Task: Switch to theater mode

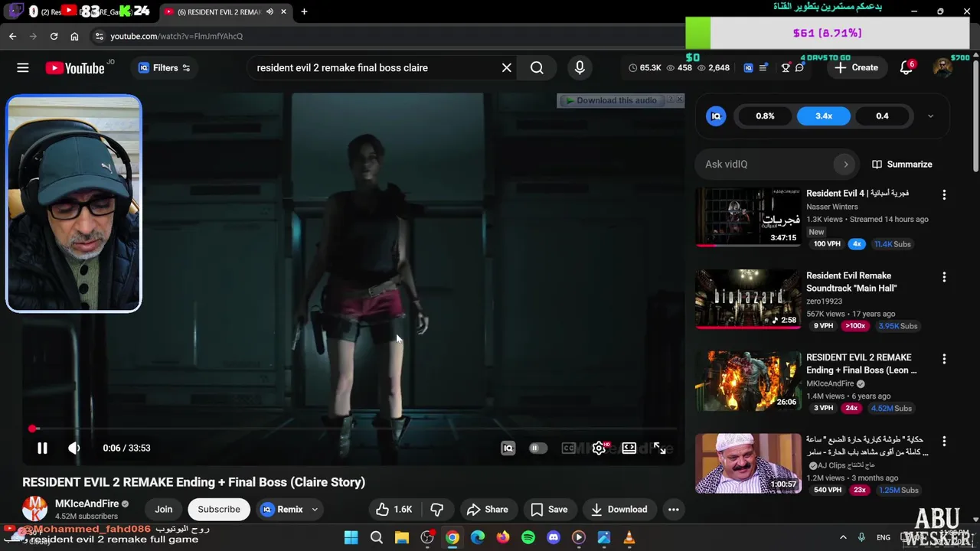Action: (x=629, y=448)
